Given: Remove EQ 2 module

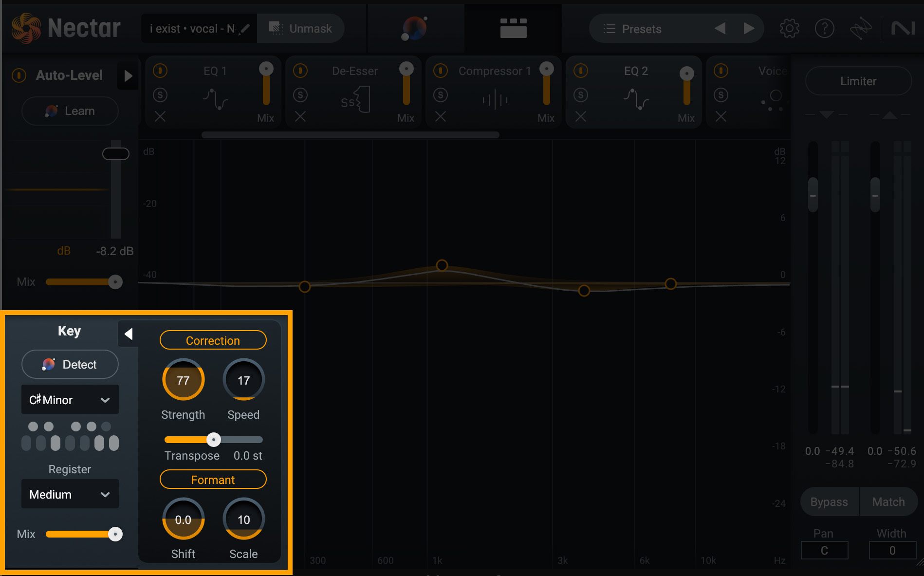Looking at the screenshot, I should [x=581, y=117].
